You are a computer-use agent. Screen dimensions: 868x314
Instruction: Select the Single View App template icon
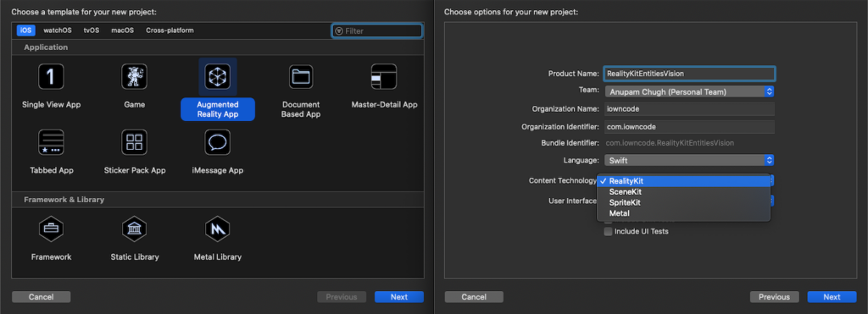click(51, 76)
